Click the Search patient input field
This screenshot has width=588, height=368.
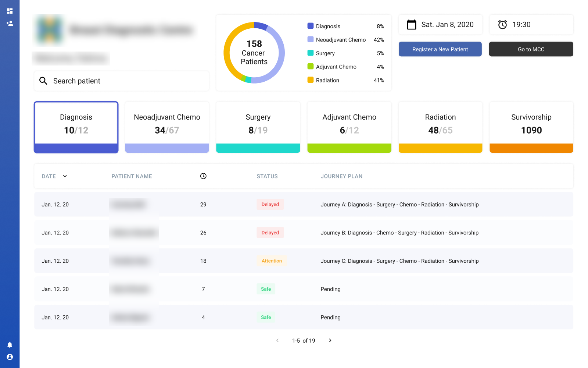point(122,81)
